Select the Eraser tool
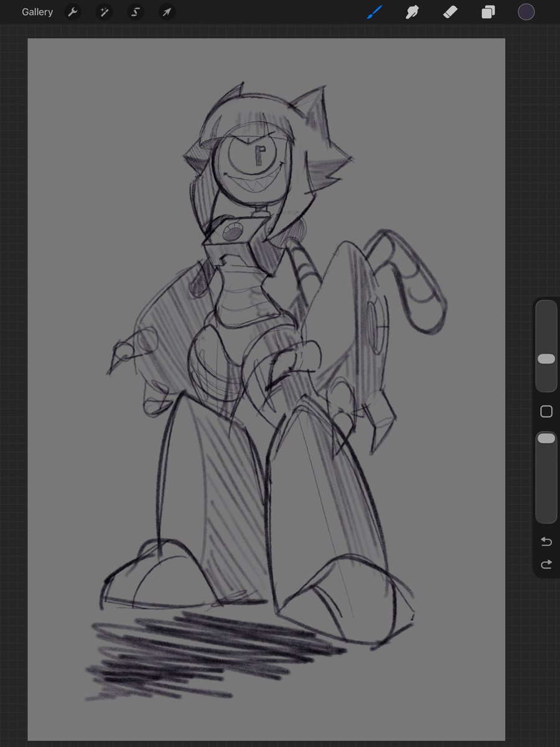The width and height of the screenshot is (560, 747). pos(450,12)
